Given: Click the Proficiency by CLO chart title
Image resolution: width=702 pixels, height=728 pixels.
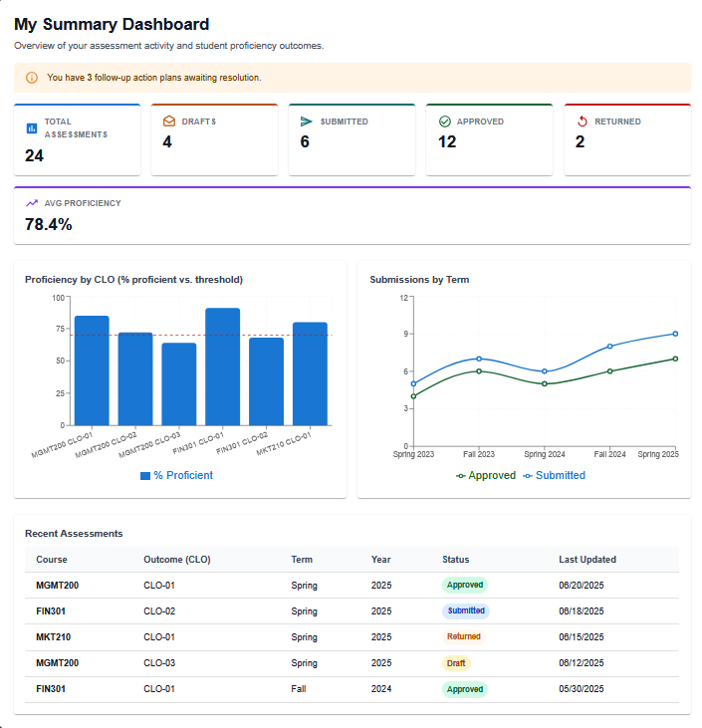Looking at the screenshot, I should pos(133,280).
